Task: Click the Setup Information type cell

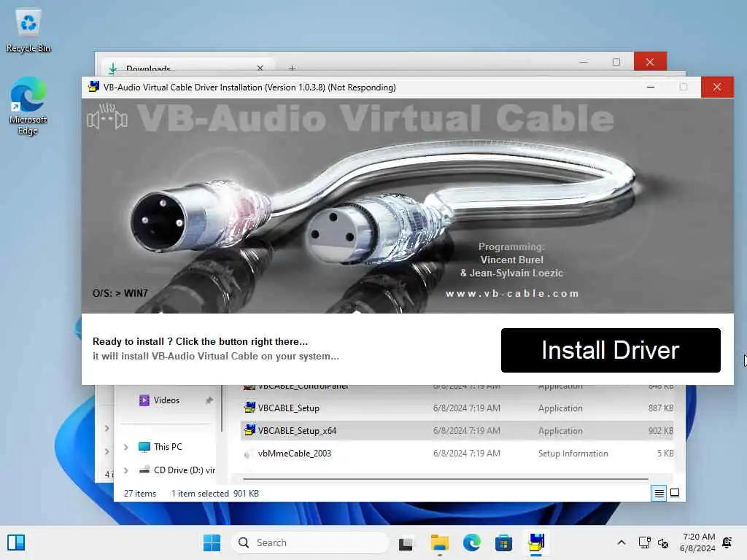Action: [x=573, y=454]
